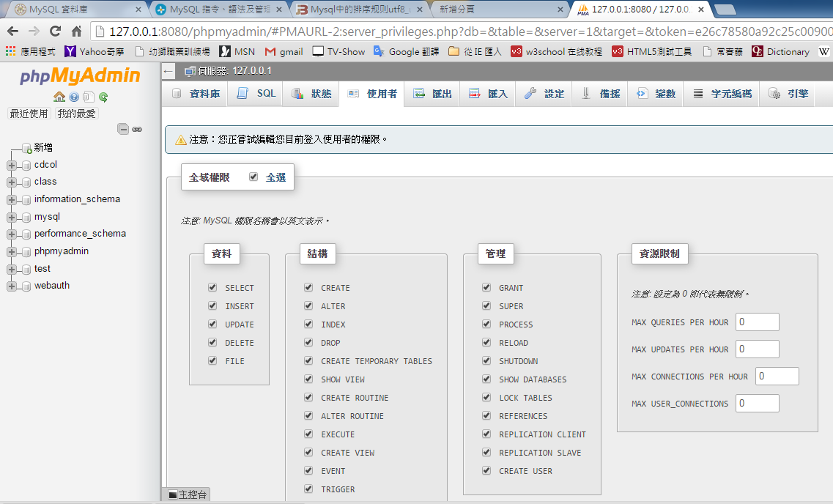
Task: Expand the performance_schema tree node
Action: tap(11, 234)
